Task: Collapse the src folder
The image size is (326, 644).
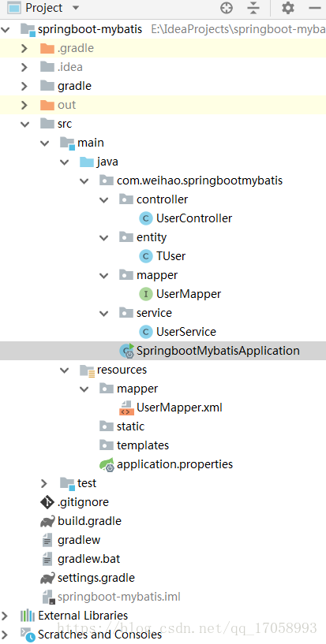Action: pyautogui.click(x=24, y=125)
